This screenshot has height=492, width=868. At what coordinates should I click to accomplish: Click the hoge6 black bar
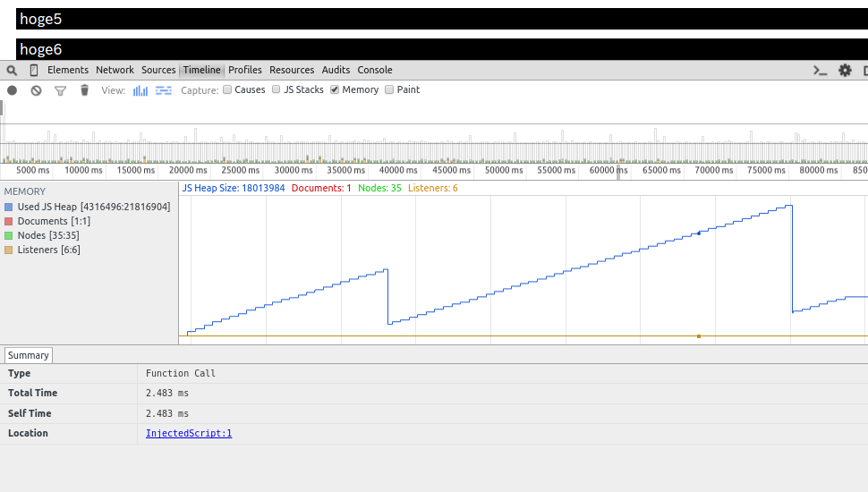tap(442, 49)
